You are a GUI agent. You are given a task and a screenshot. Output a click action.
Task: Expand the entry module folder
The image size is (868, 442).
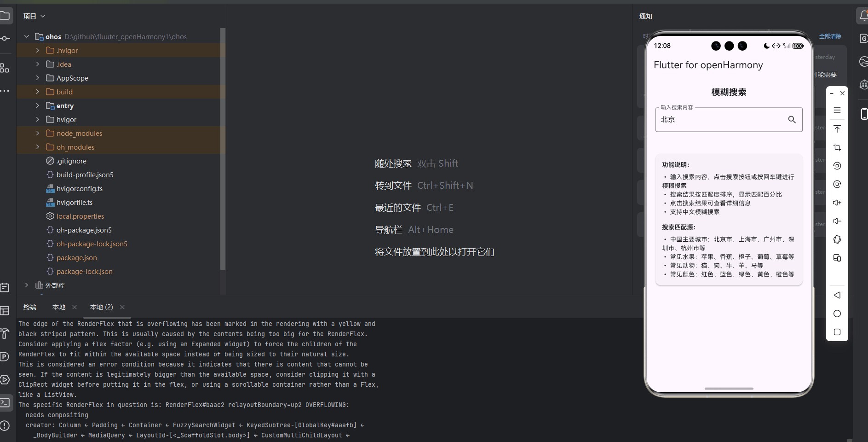(x=38, y=105)
